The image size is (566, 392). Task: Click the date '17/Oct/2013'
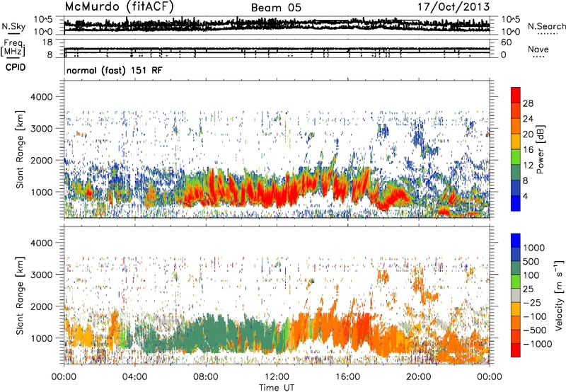coord(454,7)
